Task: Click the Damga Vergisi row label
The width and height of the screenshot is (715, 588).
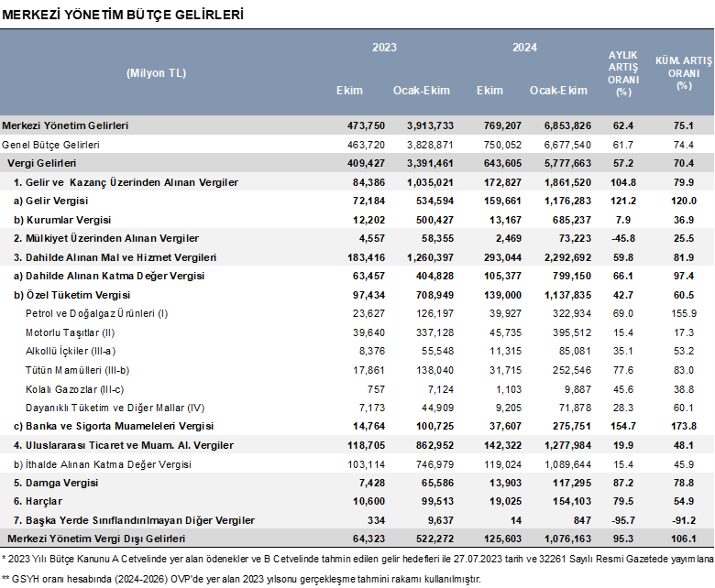Action: point(56,483)
